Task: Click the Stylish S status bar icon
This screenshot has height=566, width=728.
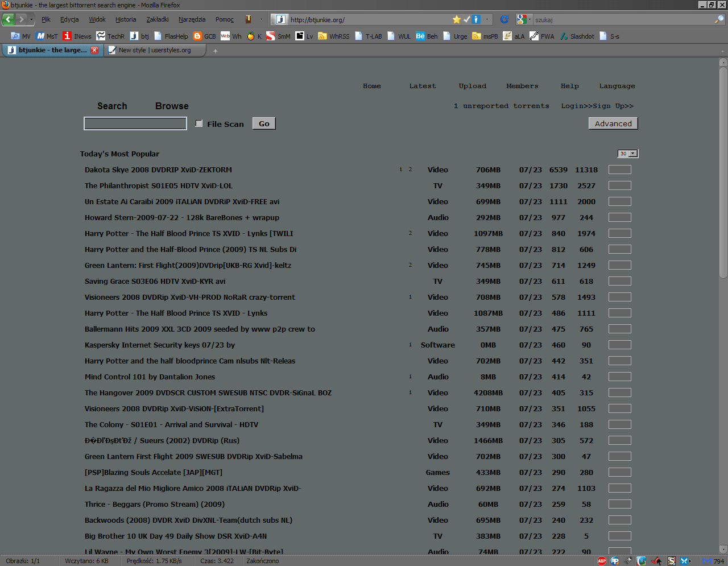Action: point(672,561)
